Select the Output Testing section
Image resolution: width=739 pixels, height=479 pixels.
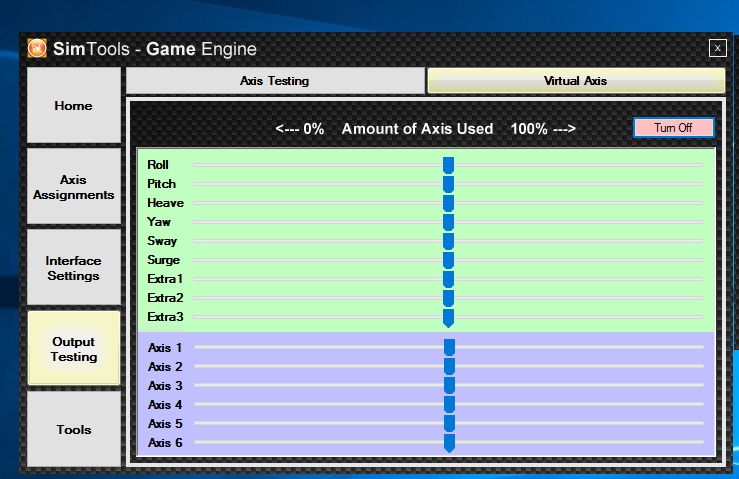tap(74, 349)
